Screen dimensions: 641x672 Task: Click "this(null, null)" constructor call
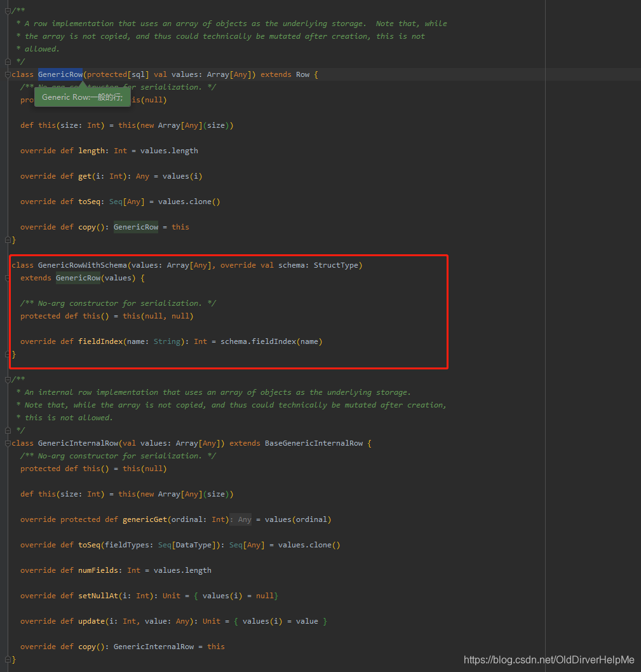[158, 316]
